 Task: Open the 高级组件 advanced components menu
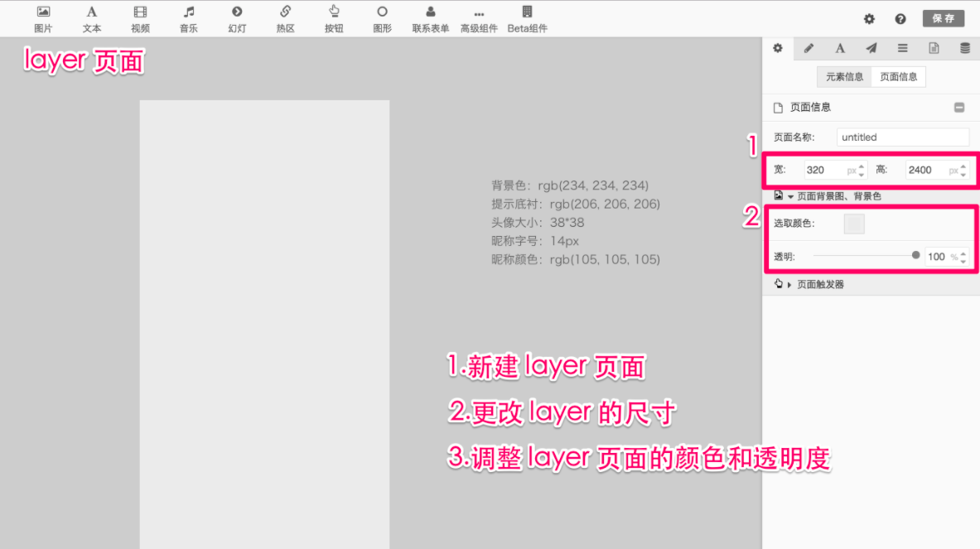pos(479,18)
